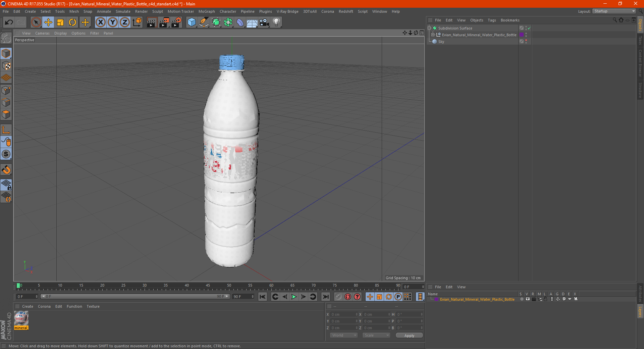Open the spline Pen tool
Image resolution: width=644 pixels, height=349 pixels.
204,22
